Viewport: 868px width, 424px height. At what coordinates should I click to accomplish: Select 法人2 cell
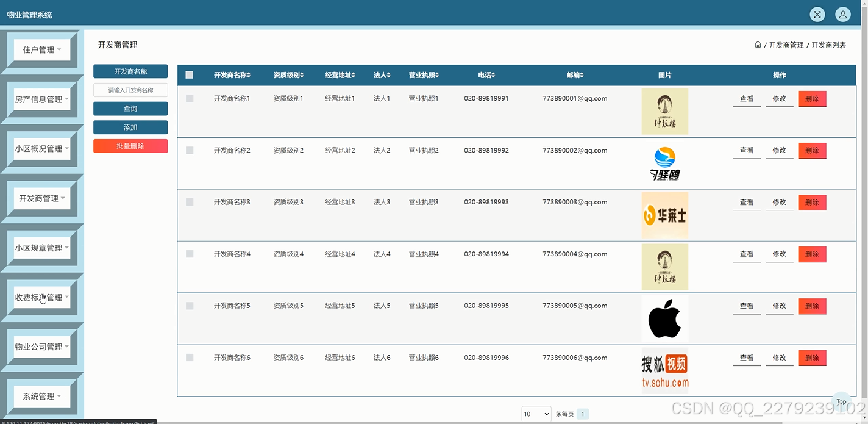click(382, 150)
